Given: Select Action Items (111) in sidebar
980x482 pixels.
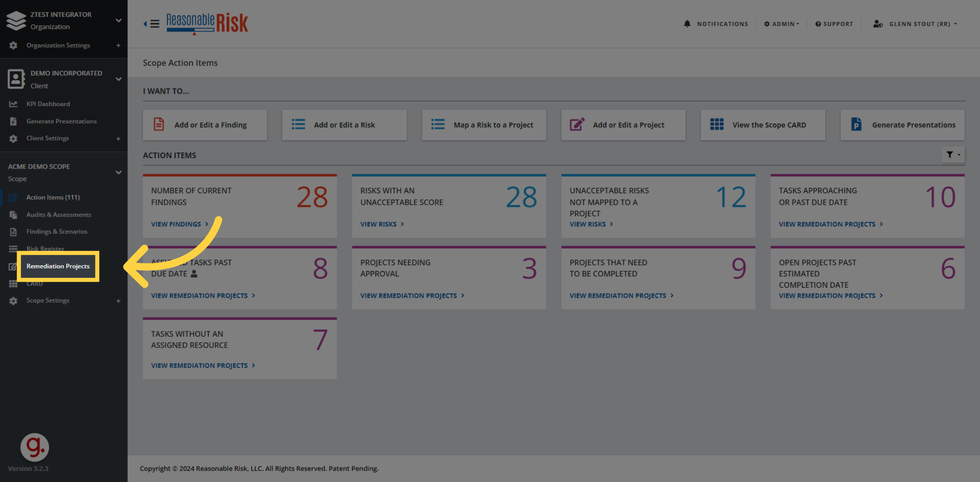Looking at the screenshot, I should [53, 197].
